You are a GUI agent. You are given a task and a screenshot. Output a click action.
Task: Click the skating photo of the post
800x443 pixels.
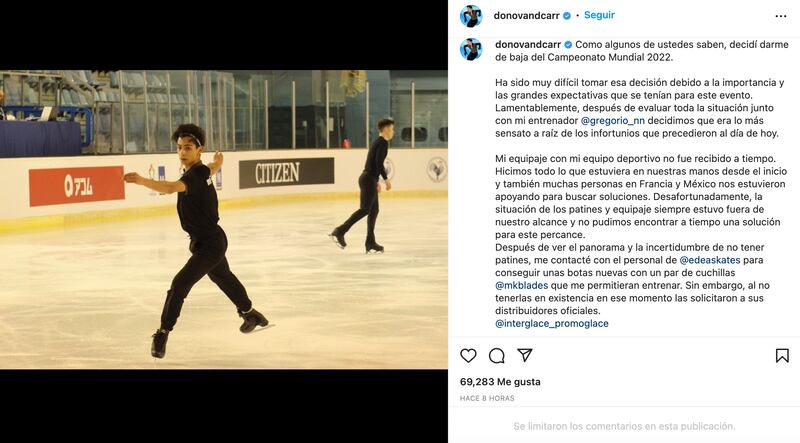[x=224, y=219]
